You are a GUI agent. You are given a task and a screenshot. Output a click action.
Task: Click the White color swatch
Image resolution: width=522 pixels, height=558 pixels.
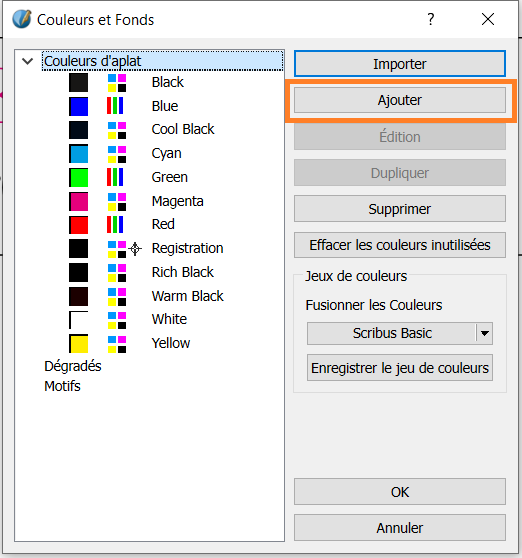tap(78, 320)
